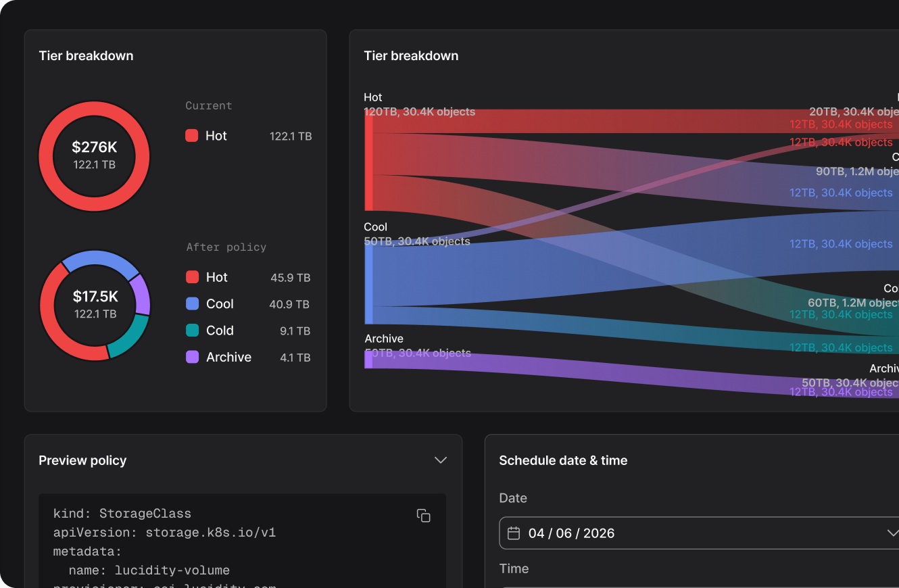Click the 'metadata:' code line
Viewport: 899px width, 588px height.
point(88,552)
